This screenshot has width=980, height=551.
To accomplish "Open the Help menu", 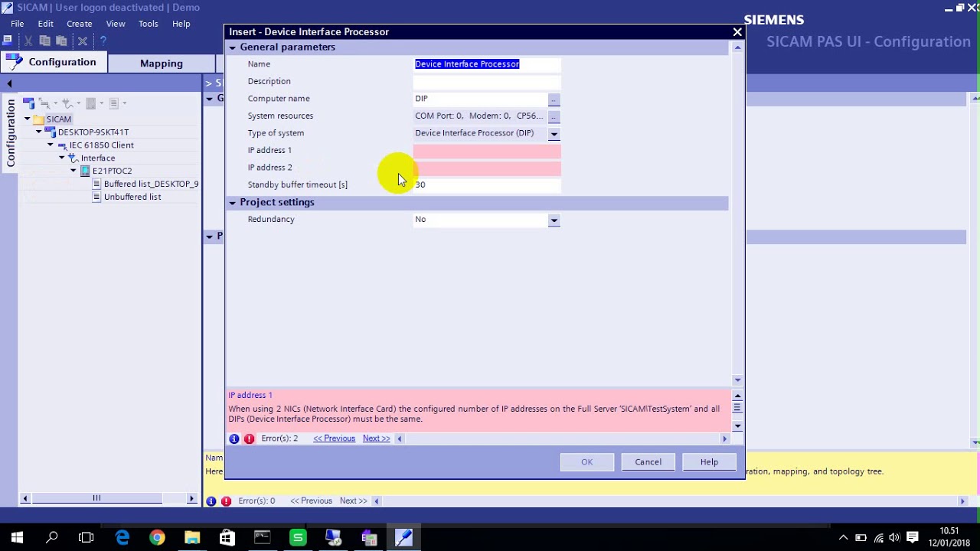I will [x=181, y=24].
